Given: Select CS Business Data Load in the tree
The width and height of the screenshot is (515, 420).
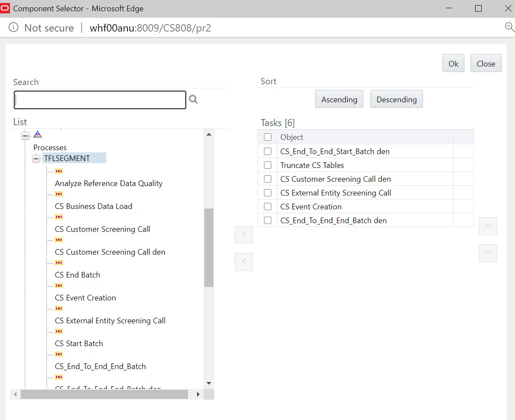Looking at the screenshot, I should click(x=93, y=206).
